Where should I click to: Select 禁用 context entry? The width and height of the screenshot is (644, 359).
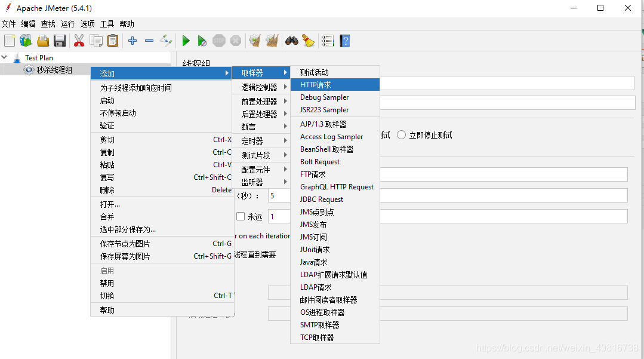[x=162, y=283]
